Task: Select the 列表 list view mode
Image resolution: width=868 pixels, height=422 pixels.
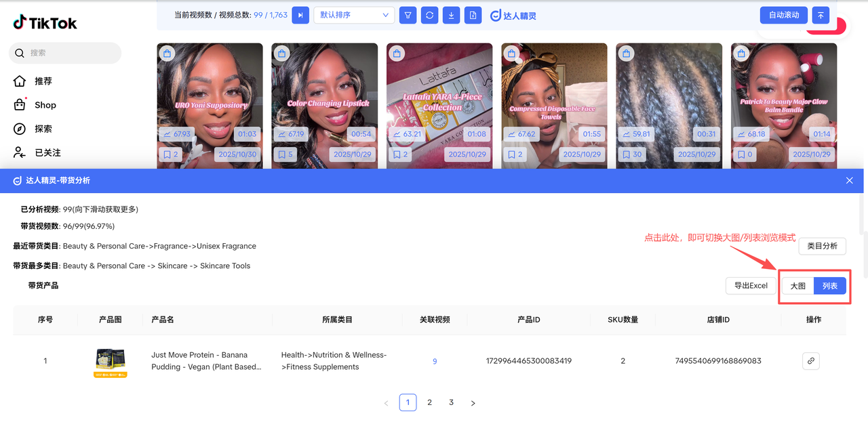Action: (829, 286)
